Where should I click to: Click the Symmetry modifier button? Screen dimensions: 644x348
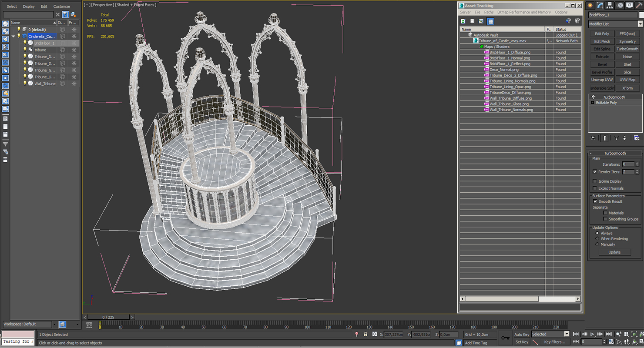click(627, 41)
